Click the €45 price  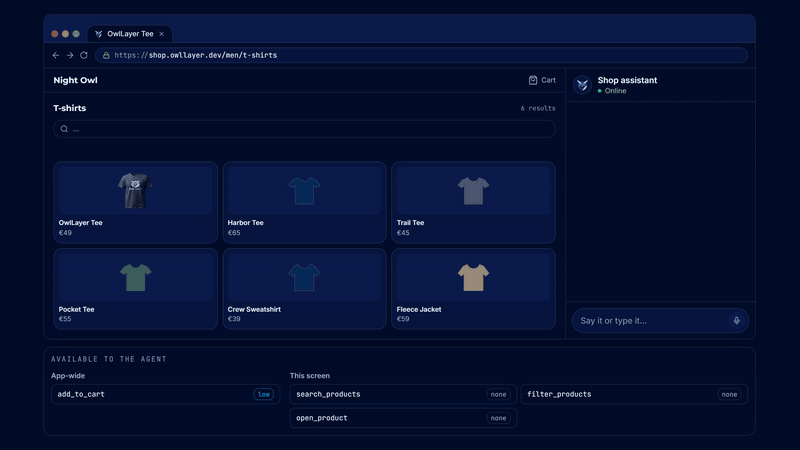pos(403,233)
